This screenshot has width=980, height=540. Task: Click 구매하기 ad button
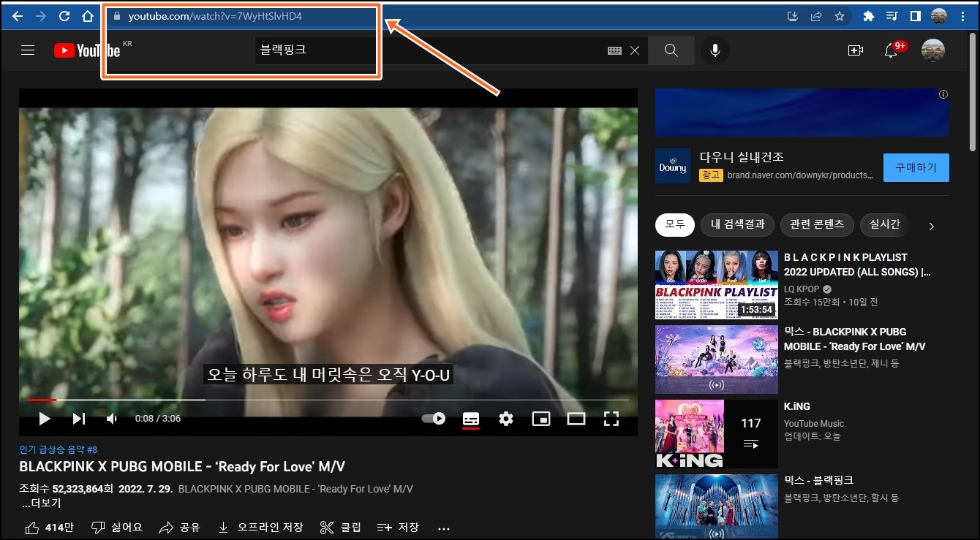(x=916, y=167)
